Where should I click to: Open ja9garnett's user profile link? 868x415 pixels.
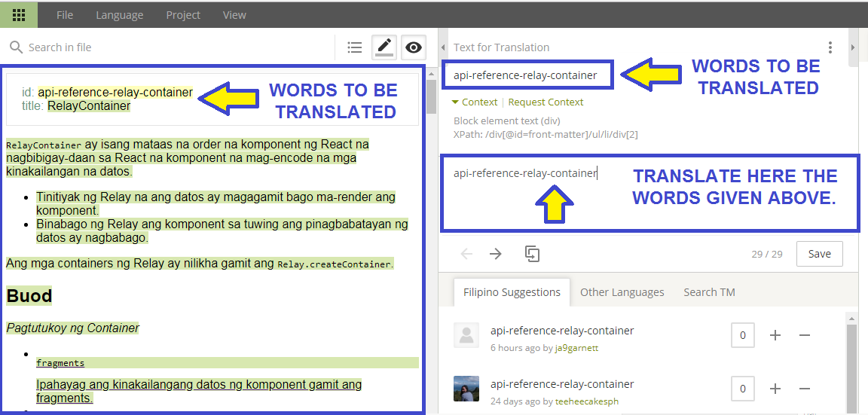click(577, 348)
